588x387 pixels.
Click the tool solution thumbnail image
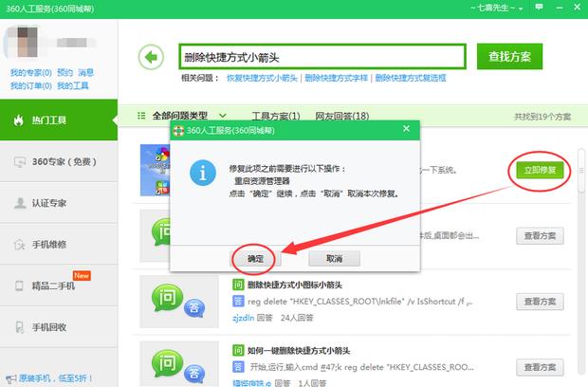(155, 170)
